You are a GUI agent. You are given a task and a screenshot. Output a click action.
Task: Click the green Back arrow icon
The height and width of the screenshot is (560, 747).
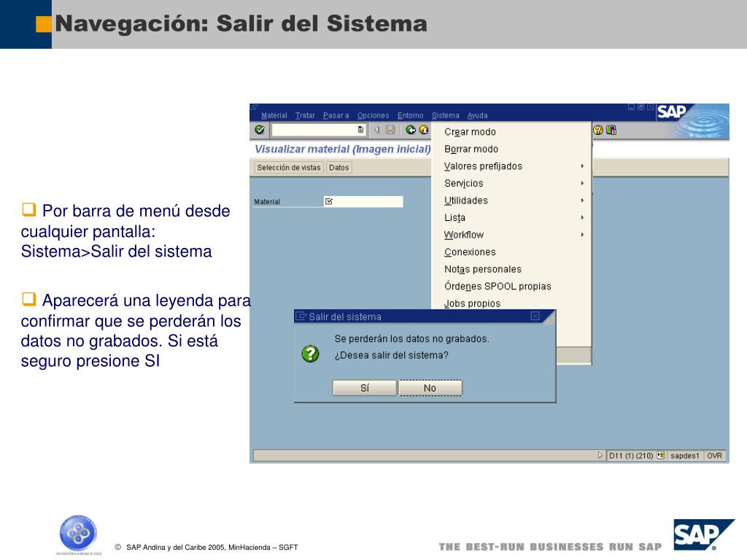411,130
